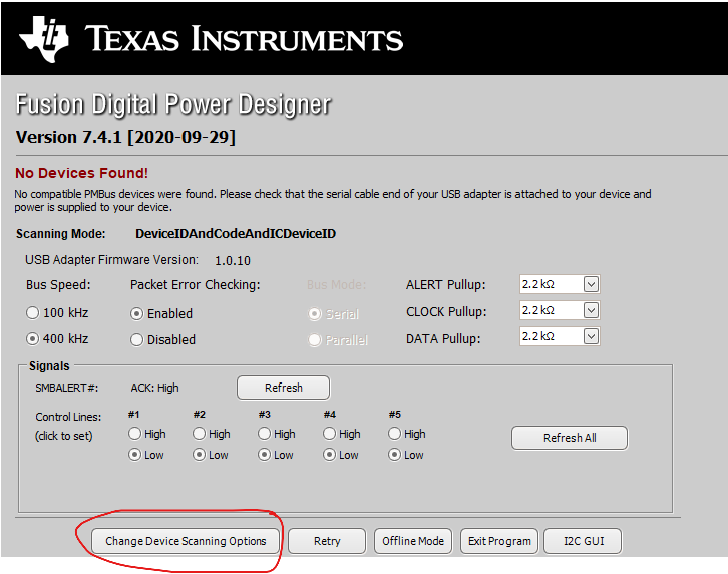Screen dimensions: 728x574
Task: Click the 'Control Lines:' label
Action: pyautogui.click(x=68, y=417)
